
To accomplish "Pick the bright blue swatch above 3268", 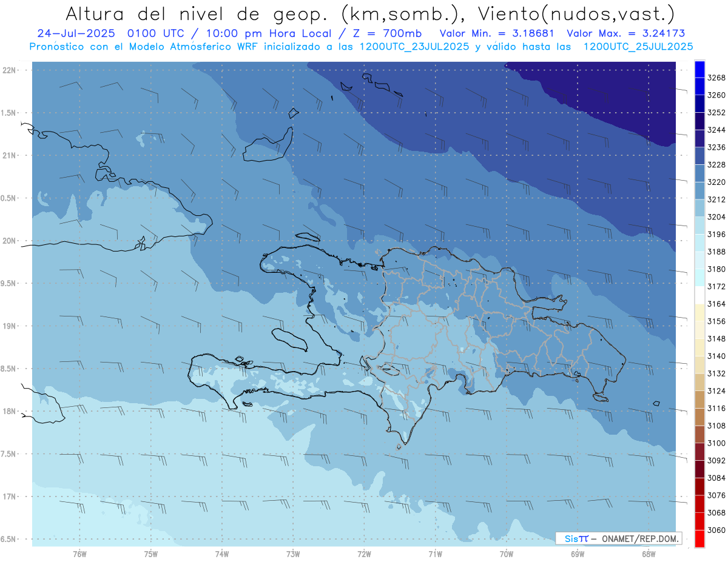I will coord(699,69).
